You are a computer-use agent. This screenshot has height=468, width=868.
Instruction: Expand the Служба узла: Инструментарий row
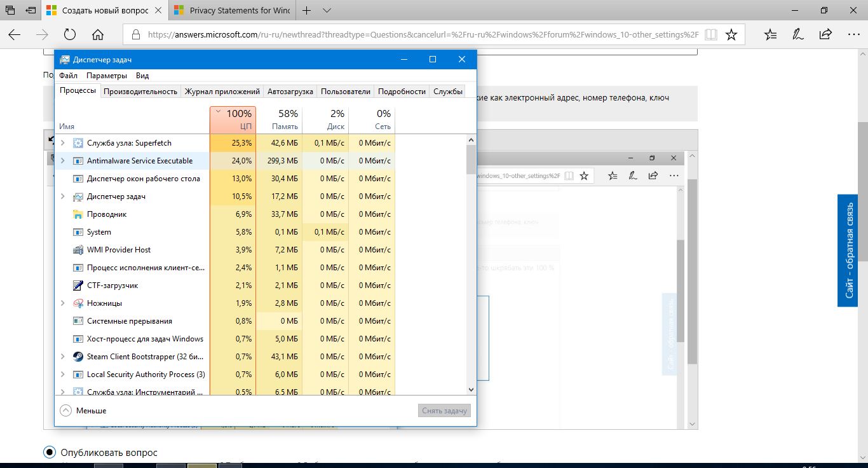coord(62,392)
